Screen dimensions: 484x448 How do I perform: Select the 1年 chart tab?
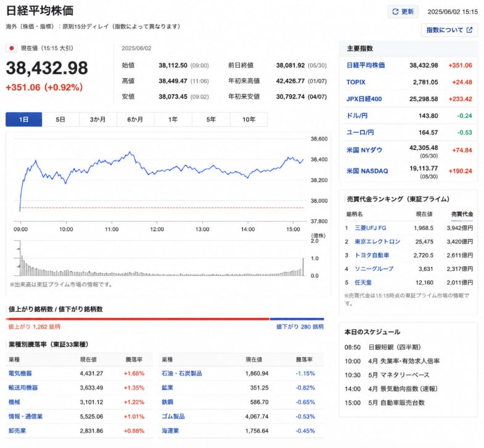click(173, 120)
